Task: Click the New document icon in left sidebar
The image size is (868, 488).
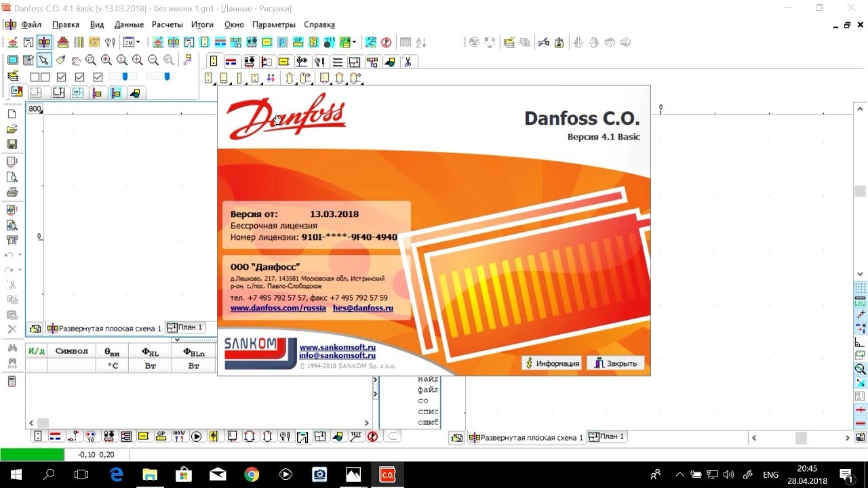Action: (12, 114)
